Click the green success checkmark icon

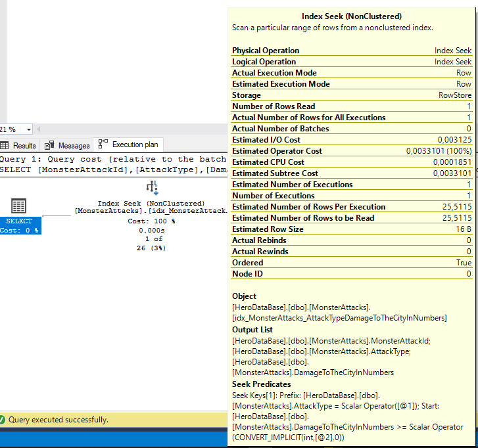(x=2, y=420)
